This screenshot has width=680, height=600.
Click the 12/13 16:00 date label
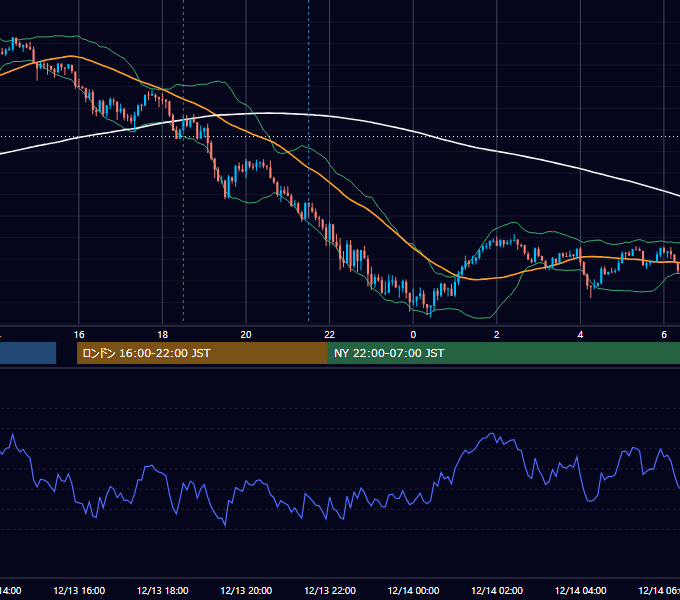[x=79, y=590]
